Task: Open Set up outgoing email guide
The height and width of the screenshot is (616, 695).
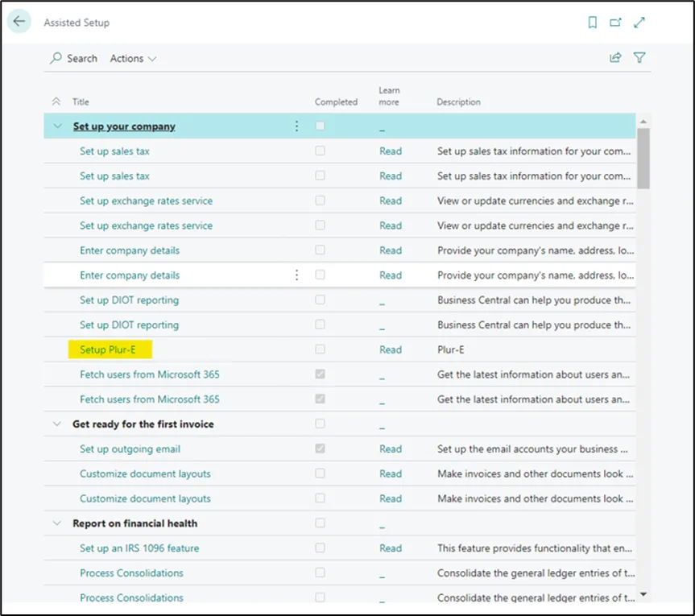Action: point(130,449)
